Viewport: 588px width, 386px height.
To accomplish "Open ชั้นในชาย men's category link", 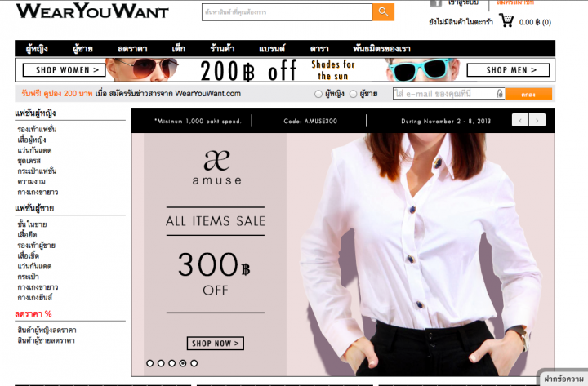I will (x=32, y=224).
